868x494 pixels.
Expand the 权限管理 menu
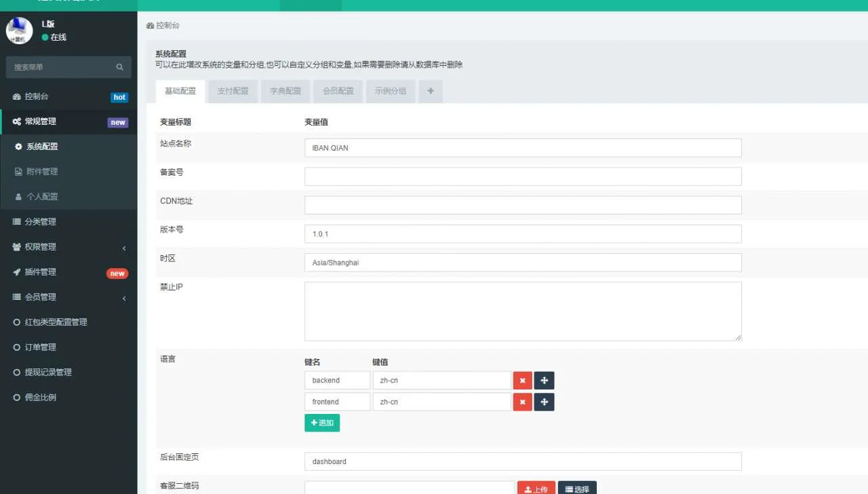[68, 247]
